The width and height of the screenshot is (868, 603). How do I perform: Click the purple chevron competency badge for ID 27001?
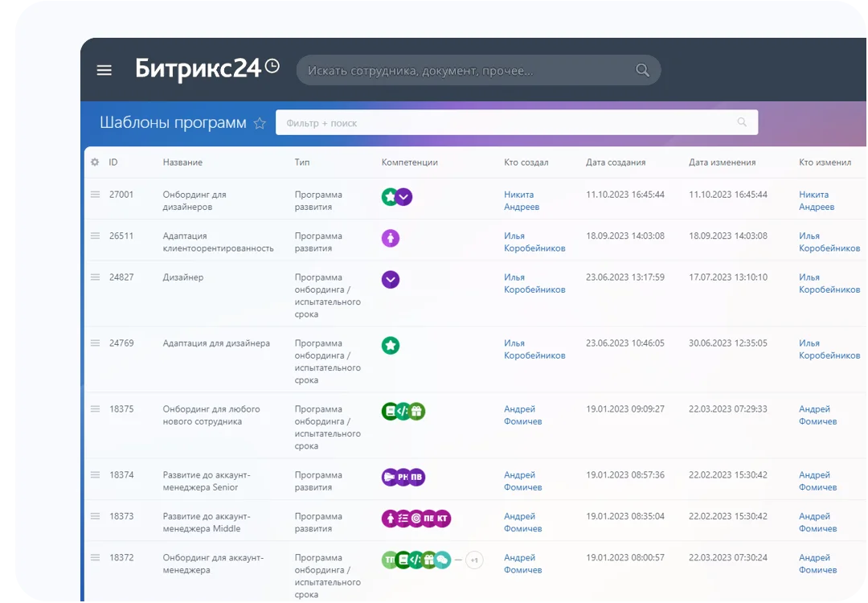click(x=404, y=197)
